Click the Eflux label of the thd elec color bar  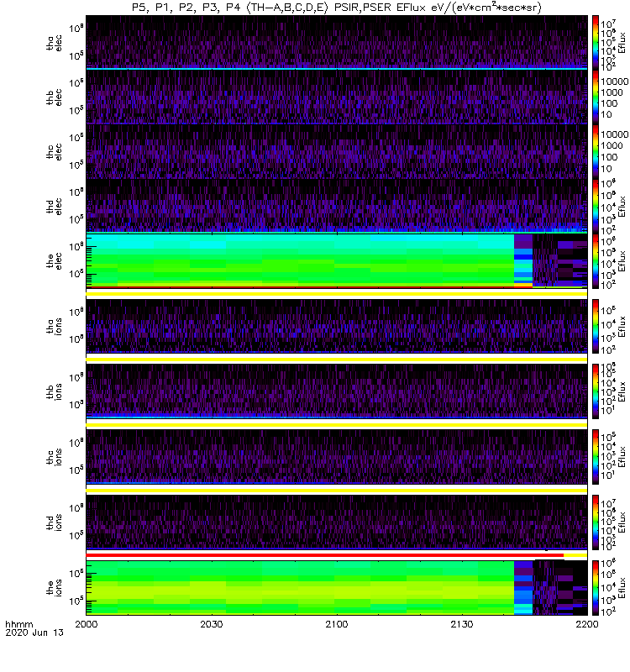coord(622,206)
